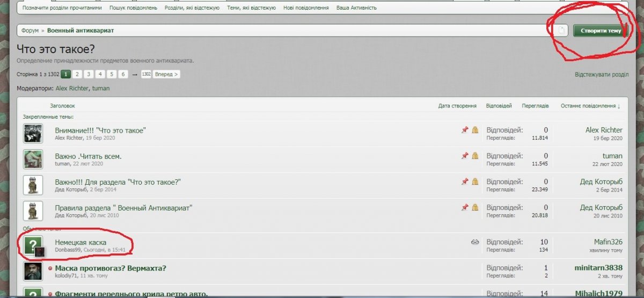The image size is (644, 298).
Task: Open thread 'Важно .Читать всем.'
Action: coord(88,156)
